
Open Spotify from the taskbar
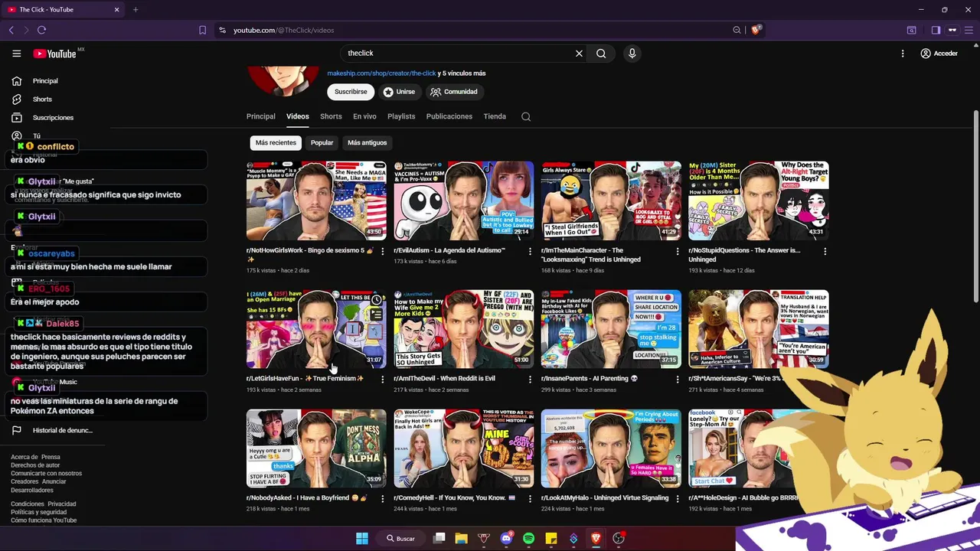point(528,539)
